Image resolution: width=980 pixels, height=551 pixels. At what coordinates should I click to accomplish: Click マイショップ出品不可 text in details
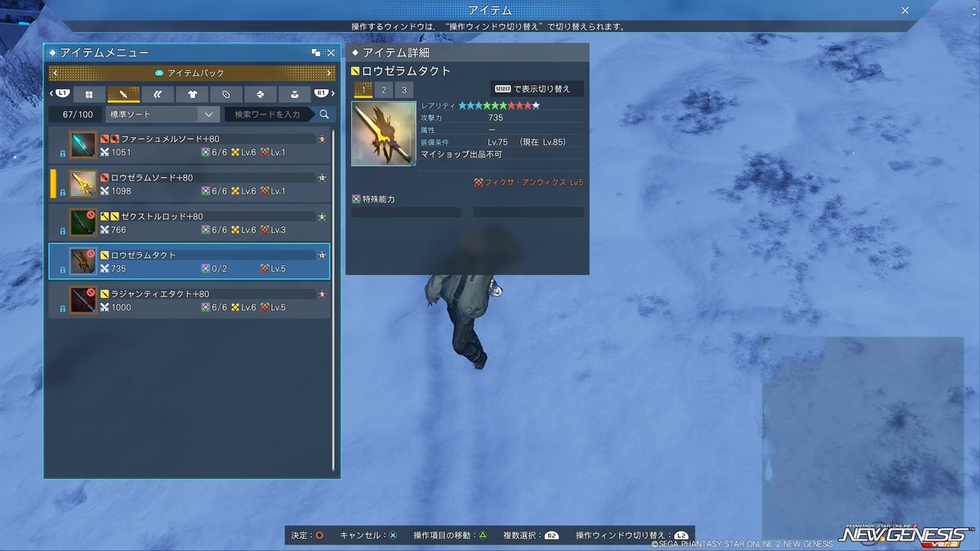461,153
